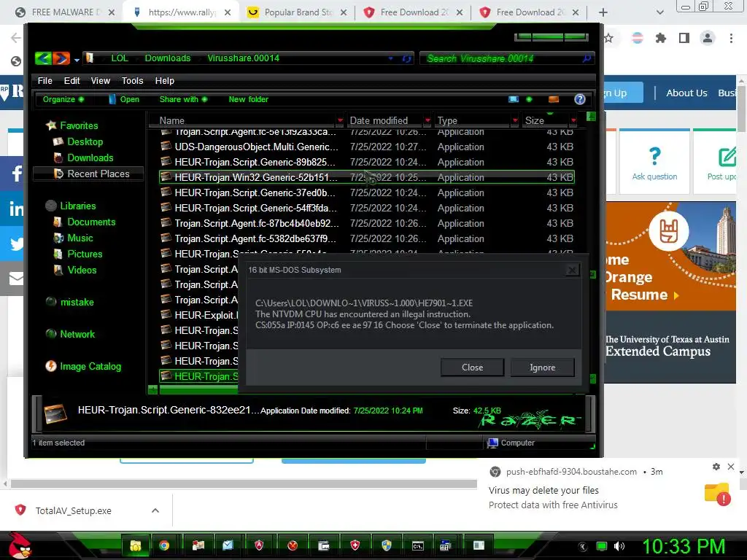Screen dimensions: 747x560
Task: Open Name column filter dropdown
Action: tap(340, 120)
